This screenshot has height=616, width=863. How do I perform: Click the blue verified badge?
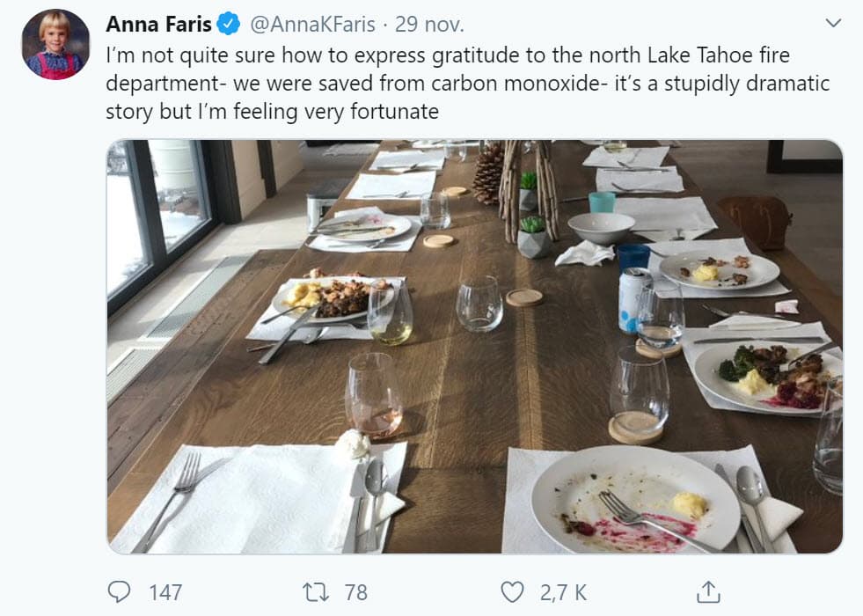tap(229, 24)
